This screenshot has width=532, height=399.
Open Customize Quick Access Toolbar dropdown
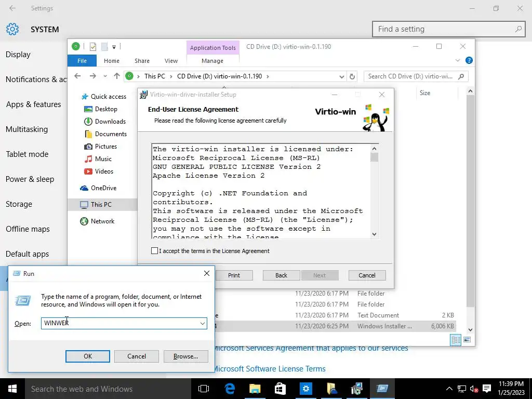(114, 47)
